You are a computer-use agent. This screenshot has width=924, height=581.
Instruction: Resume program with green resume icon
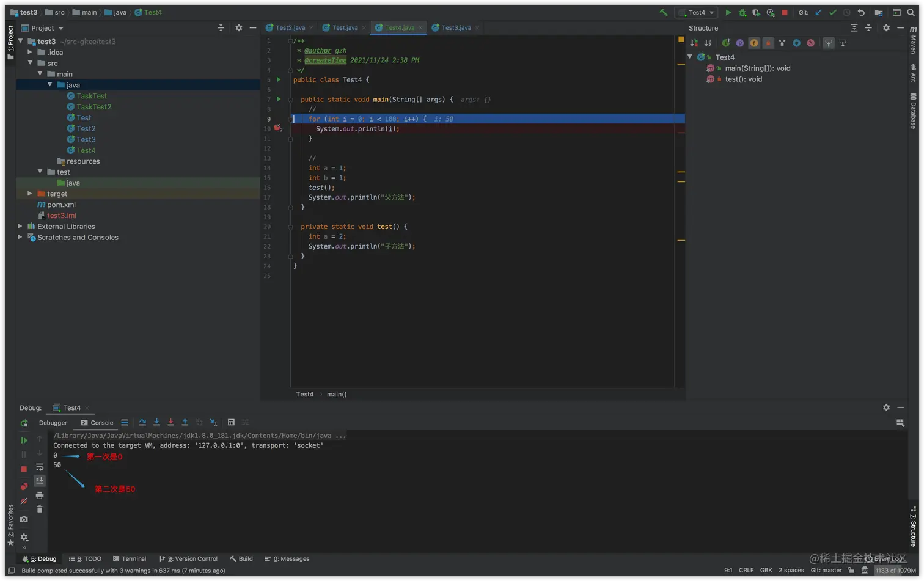pyautogui.click(x=24, y=440)
